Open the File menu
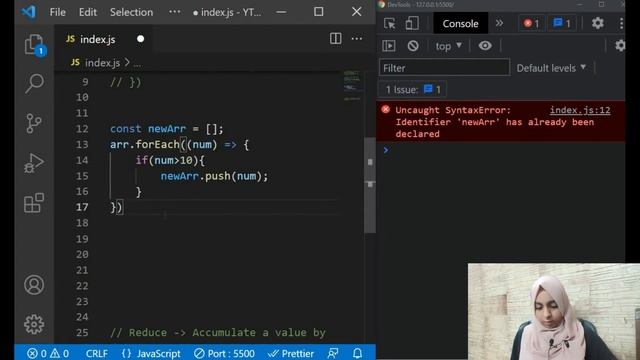Viewport: 640px width, 360px height. pyautogui.click(x=58, y=12)
